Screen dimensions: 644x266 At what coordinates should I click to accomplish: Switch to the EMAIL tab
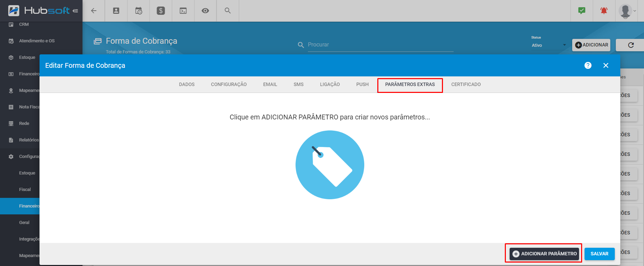tap(270, 84)
